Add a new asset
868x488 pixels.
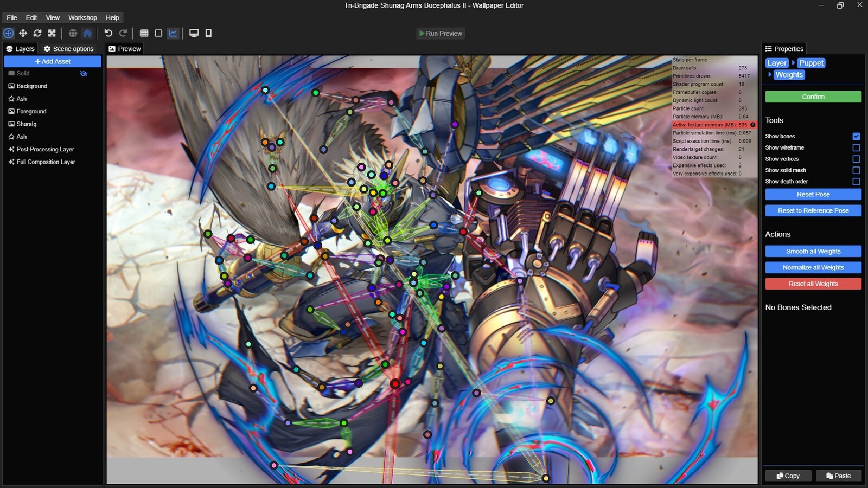[x=53, y=61]
